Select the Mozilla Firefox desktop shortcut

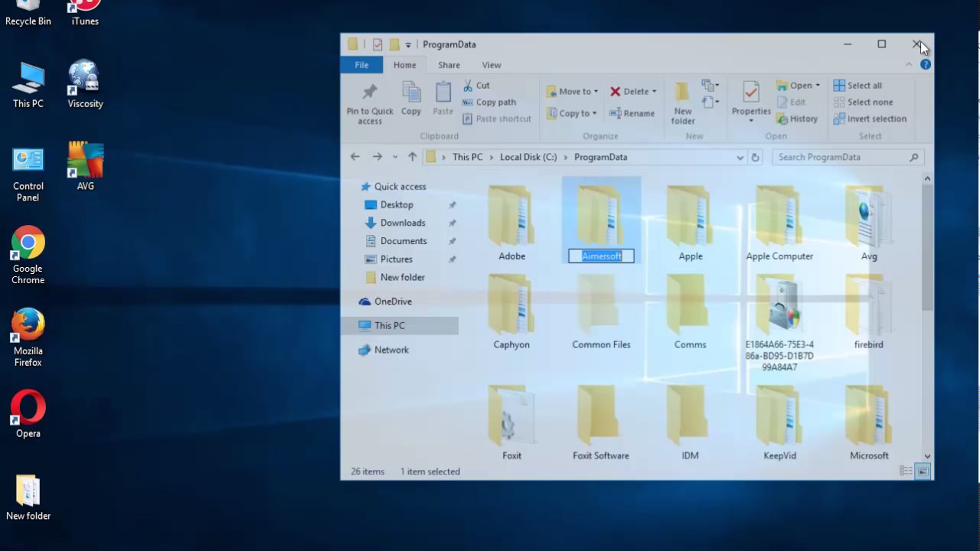click(x=28, y=338)
